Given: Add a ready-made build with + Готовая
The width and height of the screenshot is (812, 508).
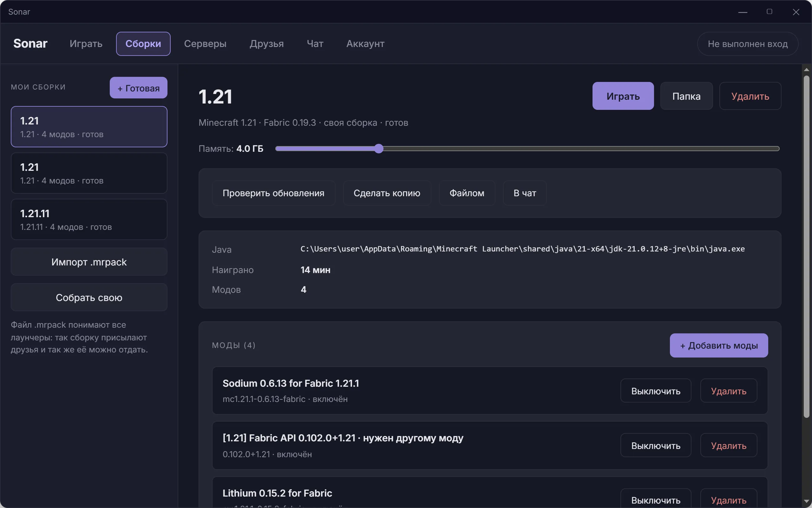Looking at the screenshot, I should (x=139, y=88).
